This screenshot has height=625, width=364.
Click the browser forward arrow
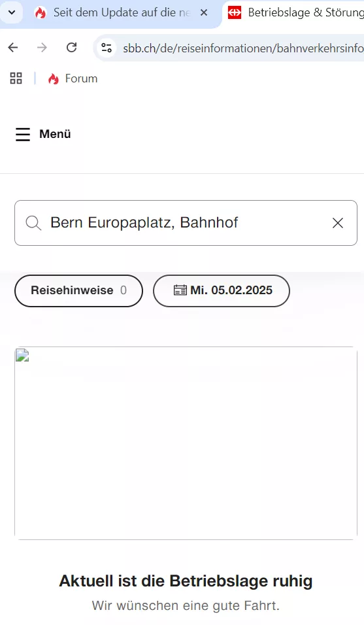(42, 48)
